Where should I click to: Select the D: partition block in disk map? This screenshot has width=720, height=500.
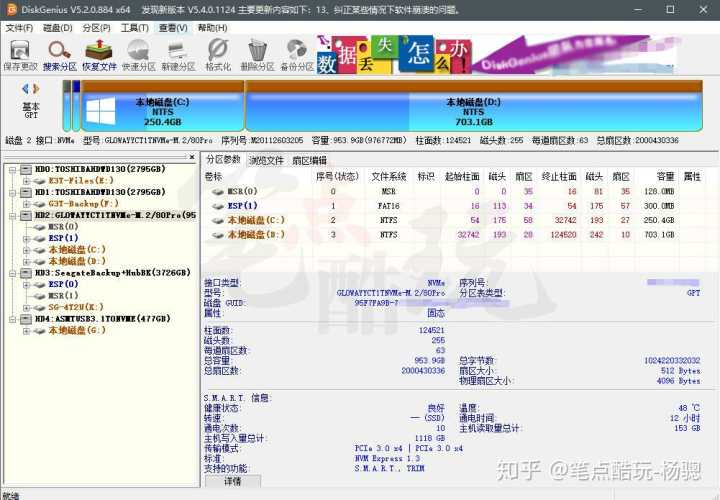coord(474,106)
